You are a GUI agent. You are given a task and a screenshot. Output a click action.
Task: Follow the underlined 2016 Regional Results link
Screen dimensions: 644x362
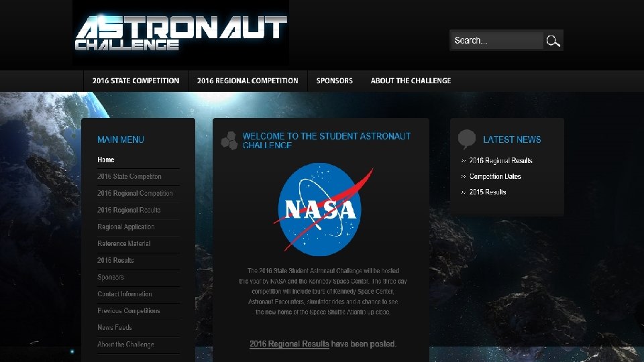[289, 344]
